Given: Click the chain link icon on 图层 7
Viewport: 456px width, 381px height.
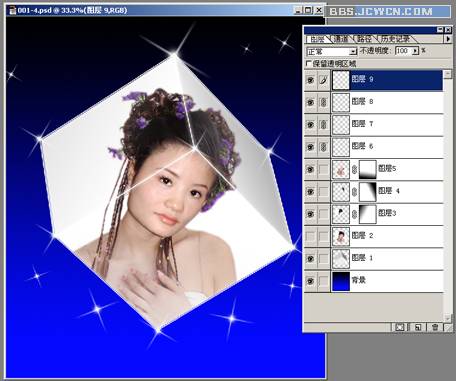Looking at the screenshot, I should pos(323,125).
